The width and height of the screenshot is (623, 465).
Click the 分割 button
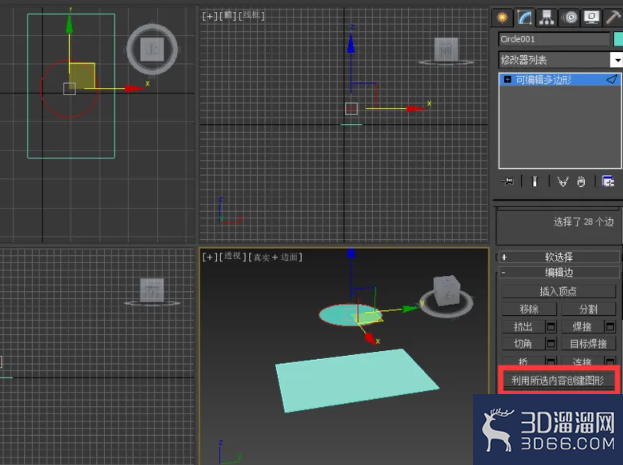click(588, 309)
